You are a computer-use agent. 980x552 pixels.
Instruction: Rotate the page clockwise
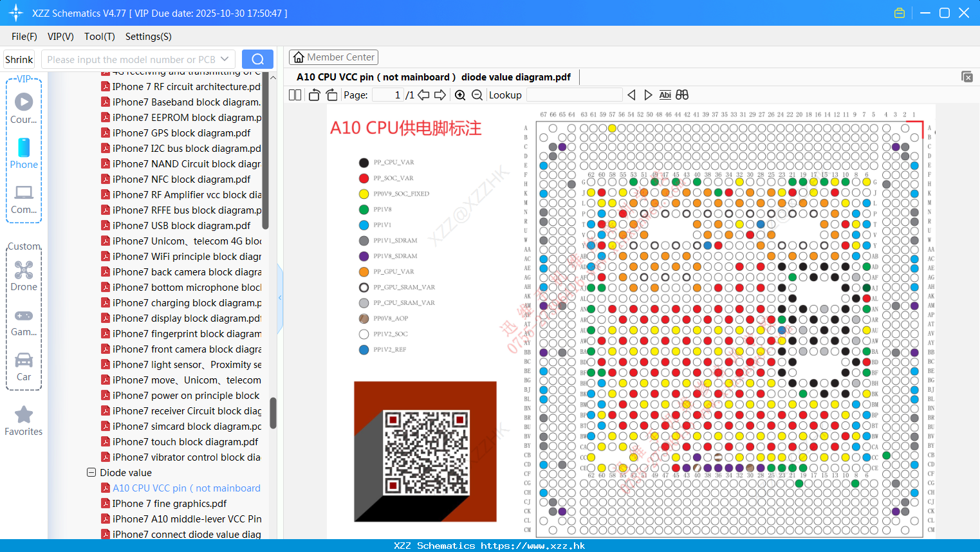click(x=332, y=95)
